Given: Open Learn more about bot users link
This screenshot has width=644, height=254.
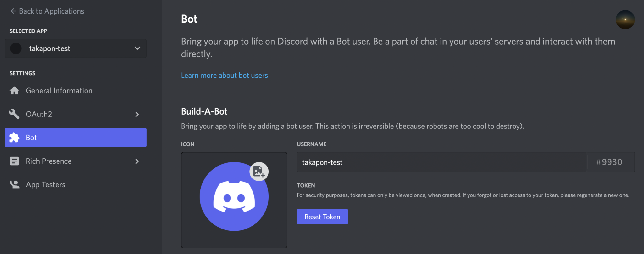Looking at the screenshot, I should coord(224,75).
